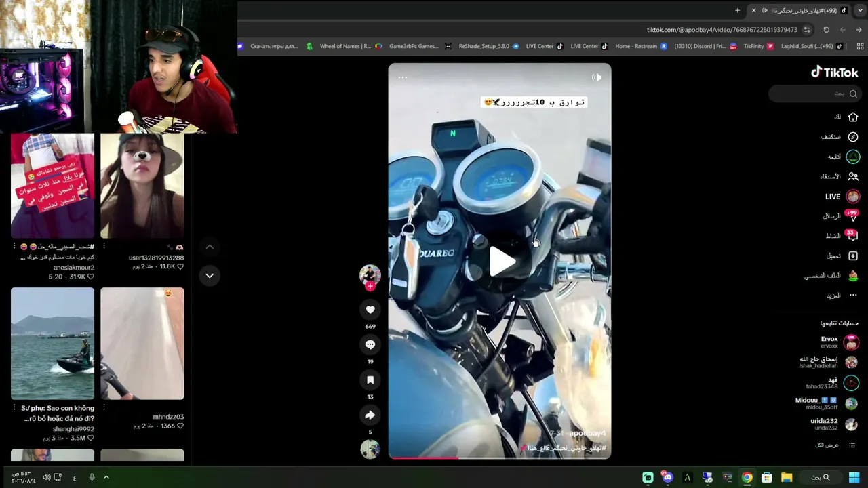Image resolution: width=868 pixels, height=488 pixels.
Task: Reload the page in the browser
Action: tap(826, 30)
